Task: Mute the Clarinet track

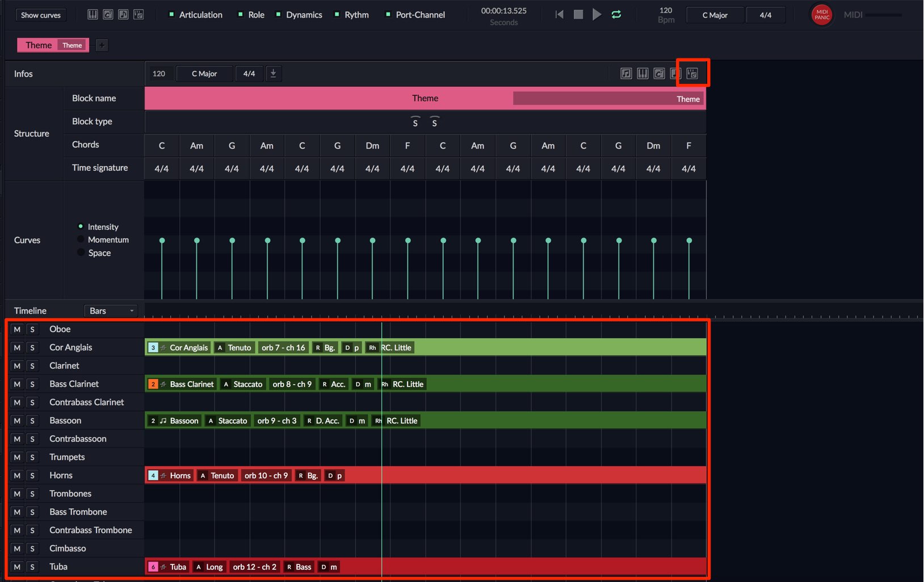Action: 17,366
